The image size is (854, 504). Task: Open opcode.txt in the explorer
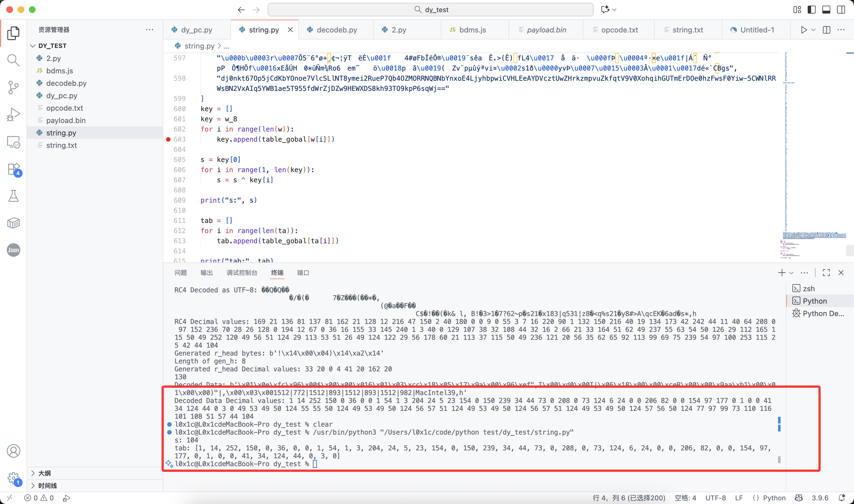click(65, 108)
